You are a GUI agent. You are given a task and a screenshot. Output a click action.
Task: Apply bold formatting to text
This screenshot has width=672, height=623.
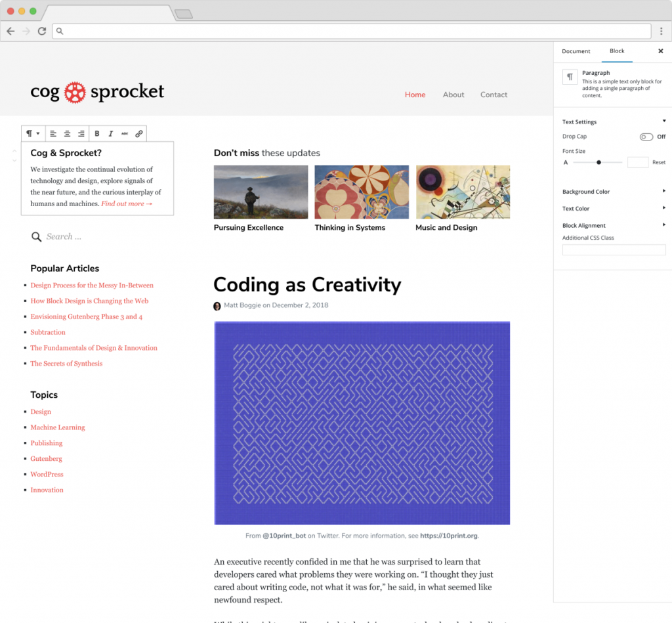[97, 134]
